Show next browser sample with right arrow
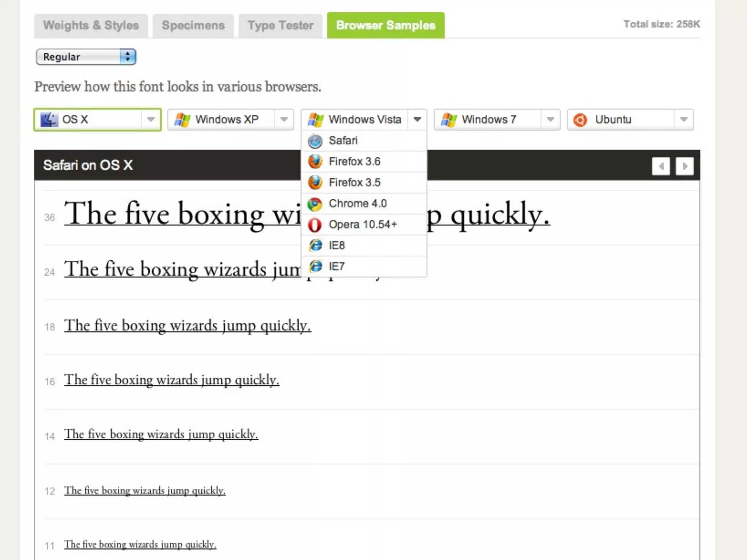Screen dimensions: 747x560 click(685, 166)
